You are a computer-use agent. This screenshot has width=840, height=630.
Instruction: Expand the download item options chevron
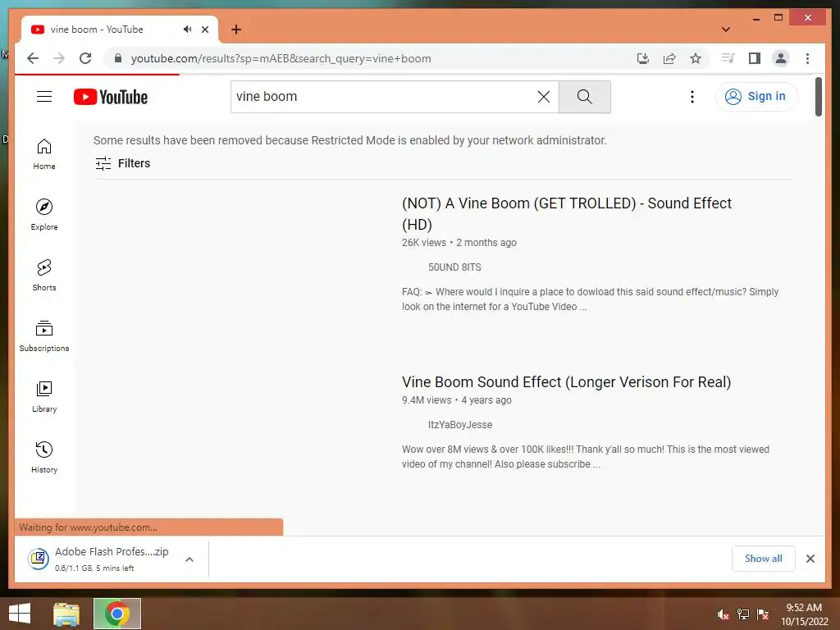189,559
